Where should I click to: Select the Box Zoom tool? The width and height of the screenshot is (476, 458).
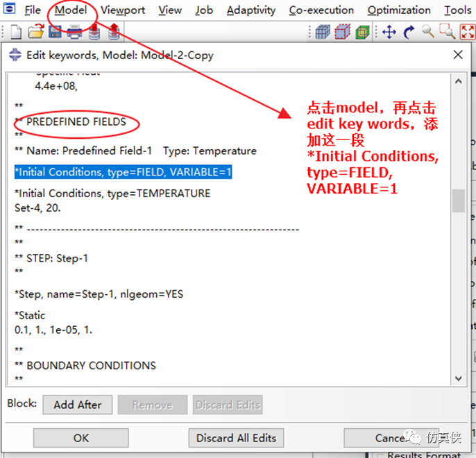point(448,31)
